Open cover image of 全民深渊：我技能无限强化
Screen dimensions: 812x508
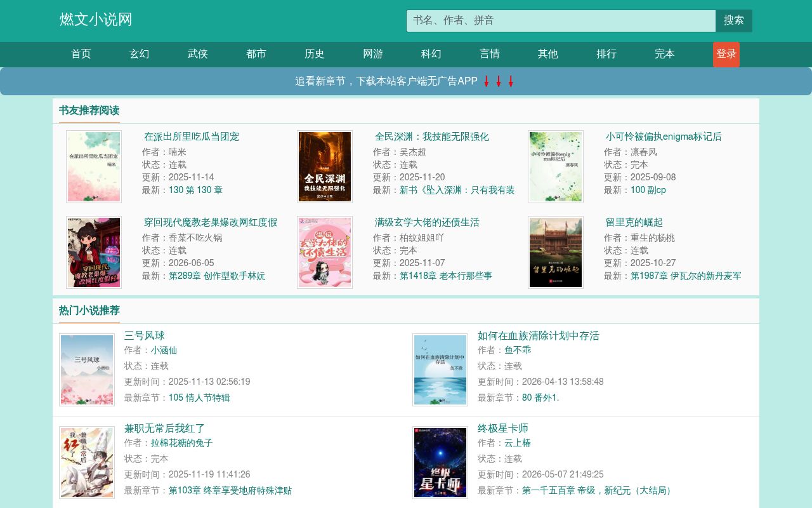325,167
